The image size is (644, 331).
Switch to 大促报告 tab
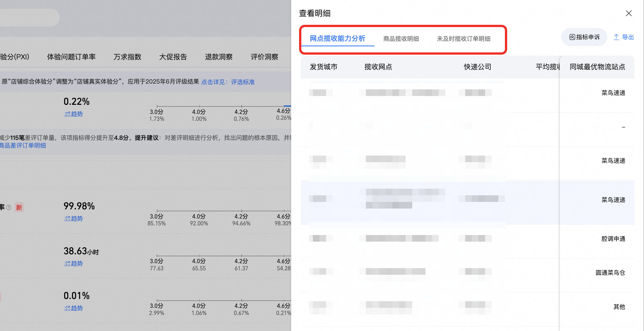173,57
